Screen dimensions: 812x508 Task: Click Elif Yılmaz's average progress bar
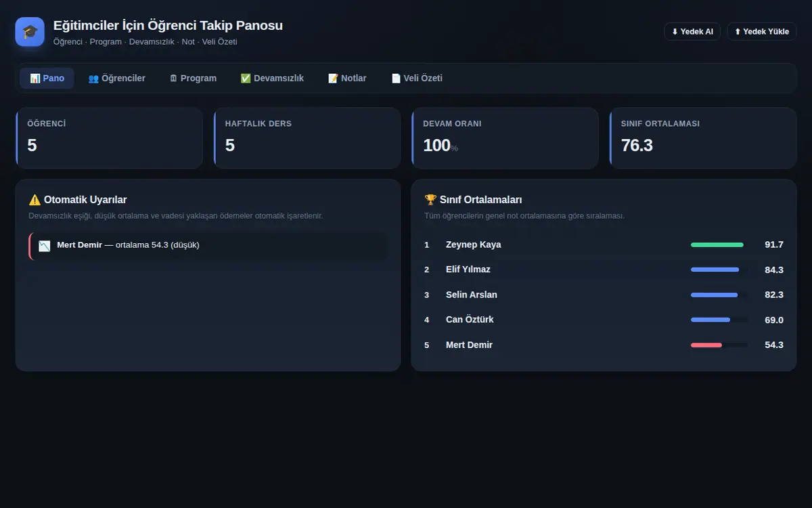pyautogui.click(x=719, y=270)
